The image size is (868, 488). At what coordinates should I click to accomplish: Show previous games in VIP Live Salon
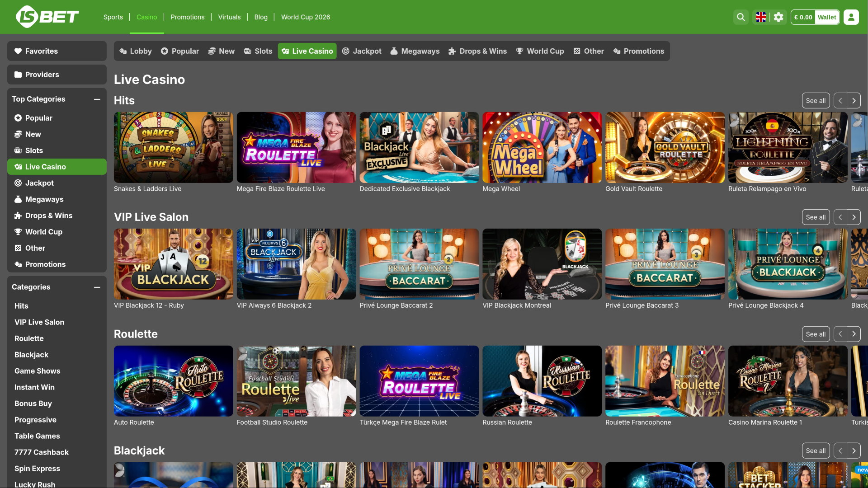tap(840, 217)
